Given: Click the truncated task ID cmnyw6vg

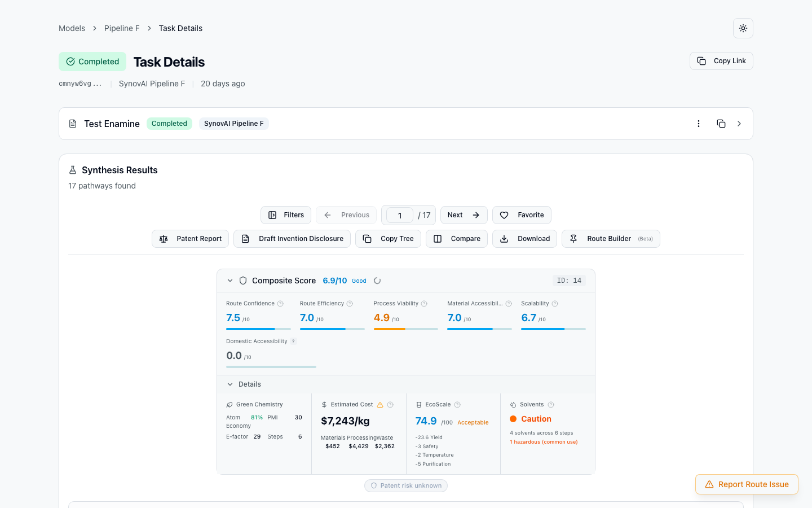Looking at the screenshot, I should click(80, 84).
